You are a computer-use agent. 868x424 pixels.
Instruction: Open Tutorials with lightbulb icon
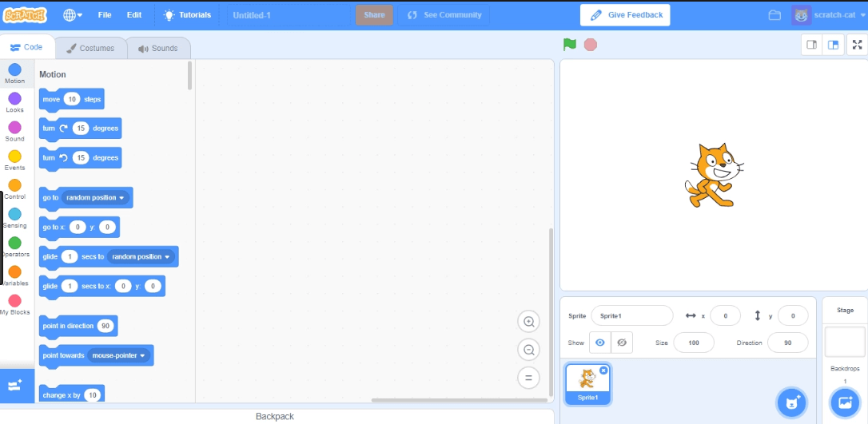point(188,15)
